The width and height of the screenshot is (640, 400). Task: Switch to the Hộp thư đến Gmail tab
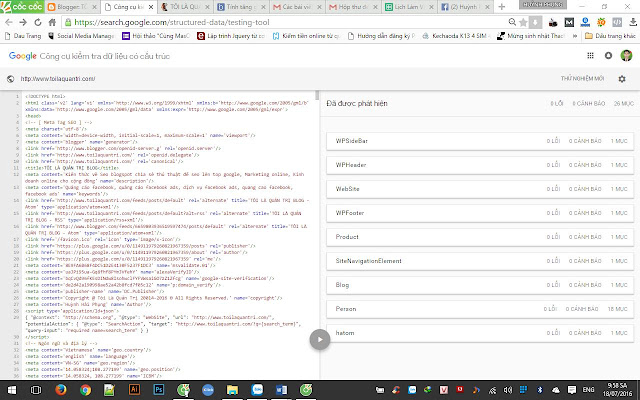[x=353, y=7]
